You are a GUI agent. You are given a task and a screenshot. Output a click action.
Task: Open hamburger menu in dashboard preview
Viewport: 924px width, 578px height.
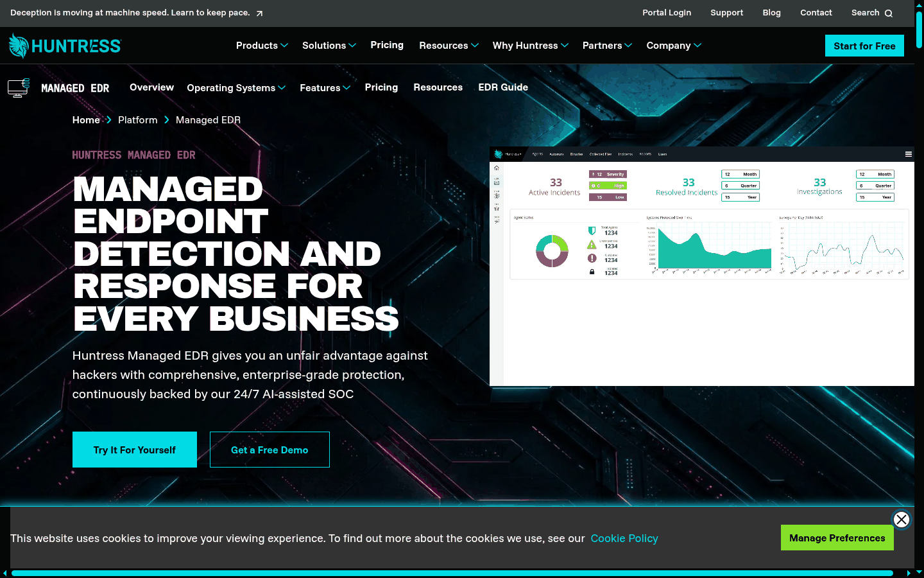[x=908, y=154]
